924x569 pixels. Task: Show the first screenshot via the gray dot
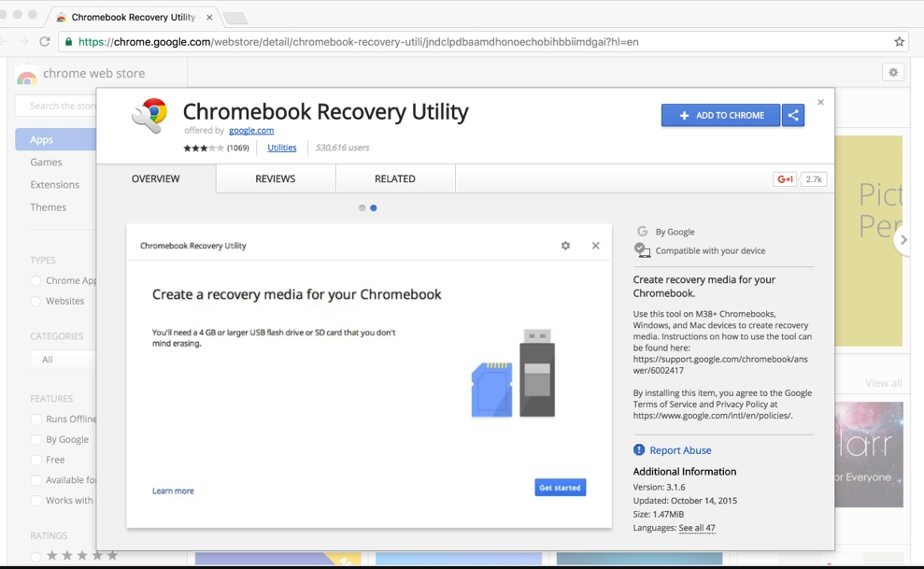click(362, 208)
